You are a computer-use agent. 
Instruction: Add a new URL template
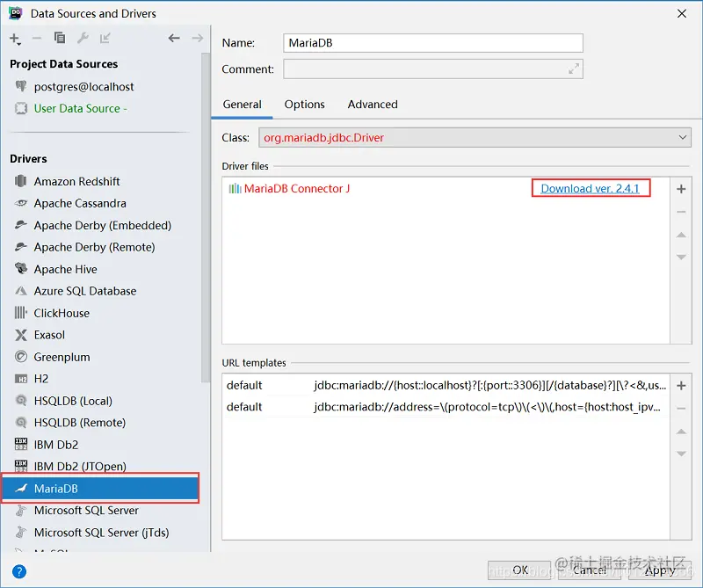[x=681, y=386]
